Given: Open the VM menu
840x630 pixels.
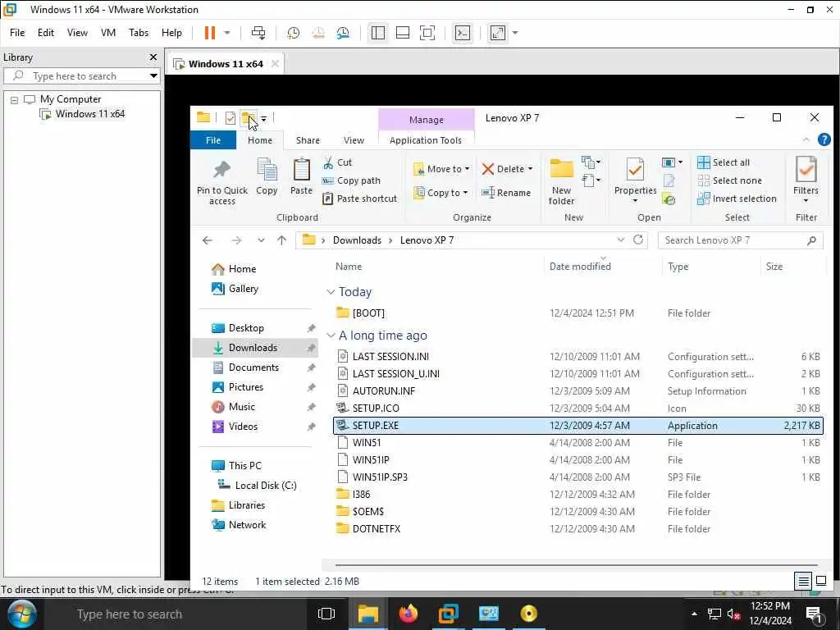Looking at the screenshot, I should click(108, 33).
